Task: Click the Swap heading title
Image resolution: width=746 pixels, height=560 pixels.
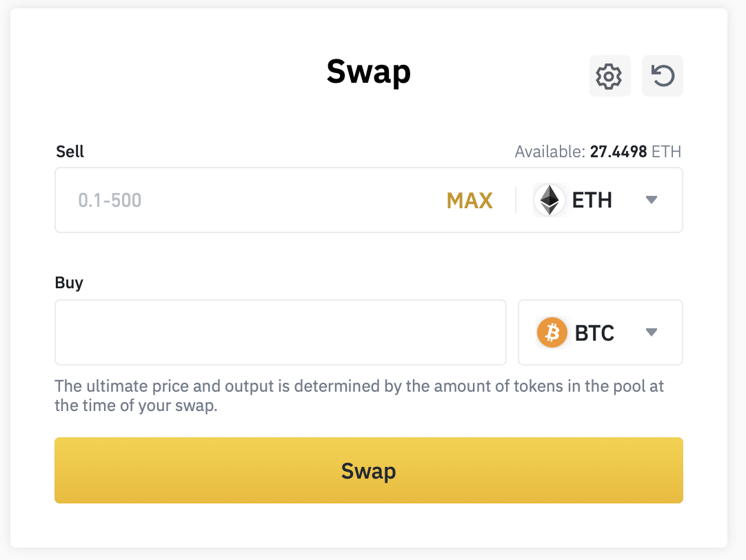Action: pyautogui.click(x=368, y=72)
